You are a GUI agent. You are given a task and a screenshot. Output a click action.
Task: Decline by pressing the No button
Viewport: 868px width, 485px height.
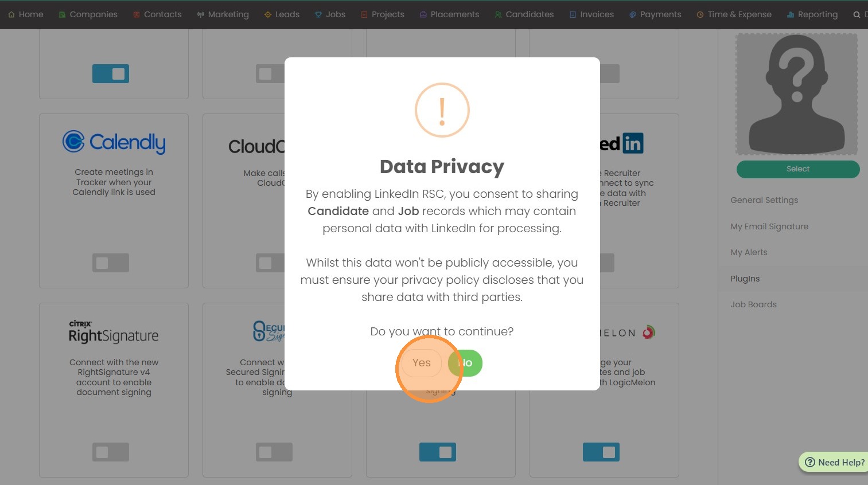(466, 363)
